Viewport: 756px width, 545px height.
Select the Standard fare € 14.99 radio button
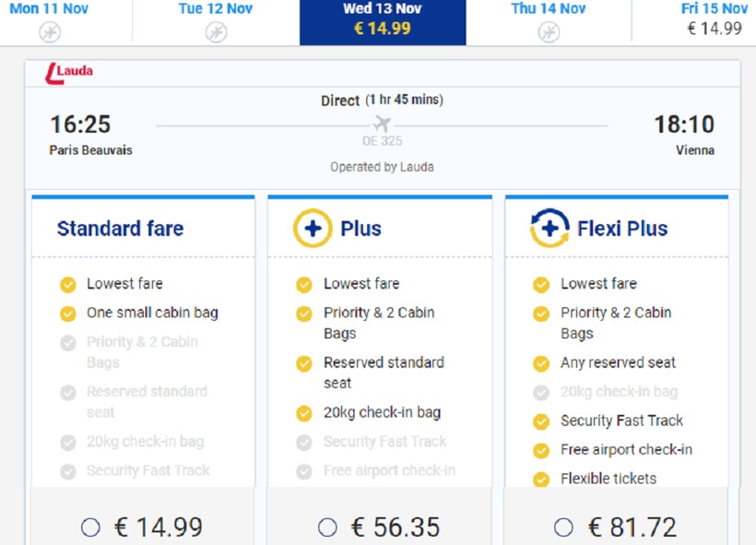click(x=90, y=527)
